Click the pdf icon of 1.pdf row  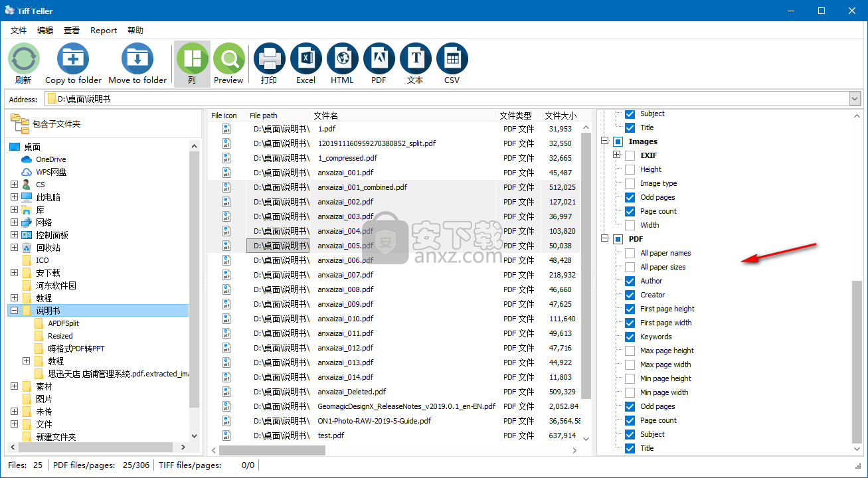(x=226, y=129)
